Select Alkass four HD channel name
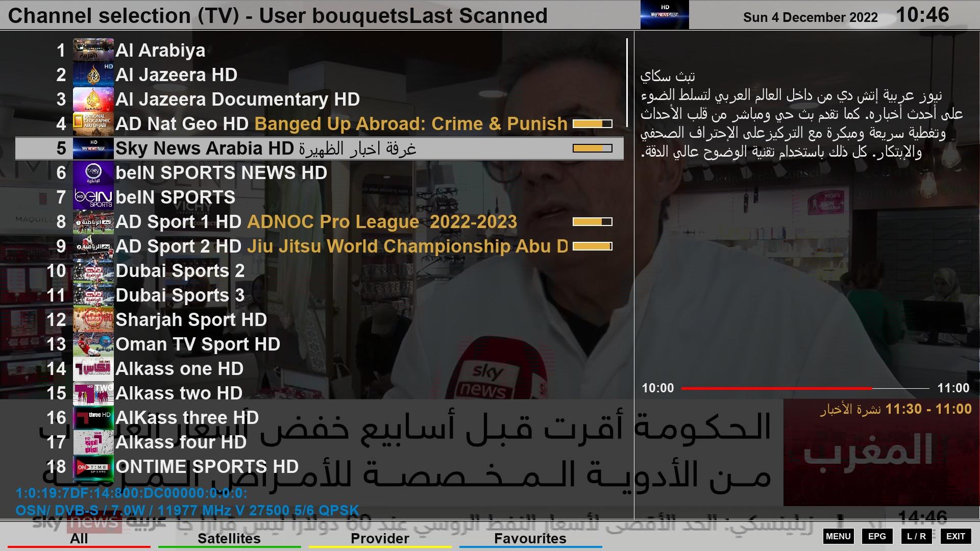The image size is (980, 551). (181, 442)
